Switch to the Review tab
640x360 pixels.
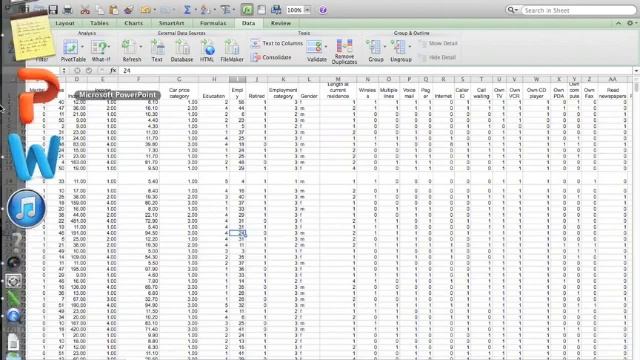point(281,23)
